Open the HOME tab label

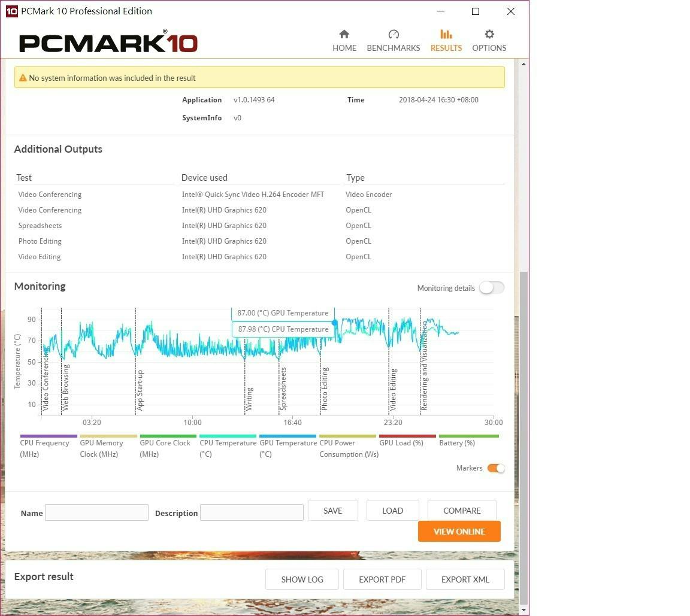344,48
